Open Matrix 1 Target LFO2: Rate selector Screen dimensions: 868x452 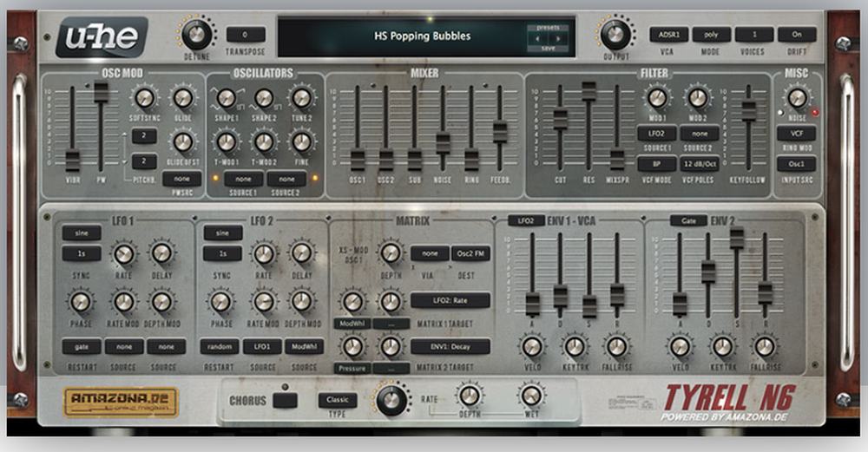point(450,300)
